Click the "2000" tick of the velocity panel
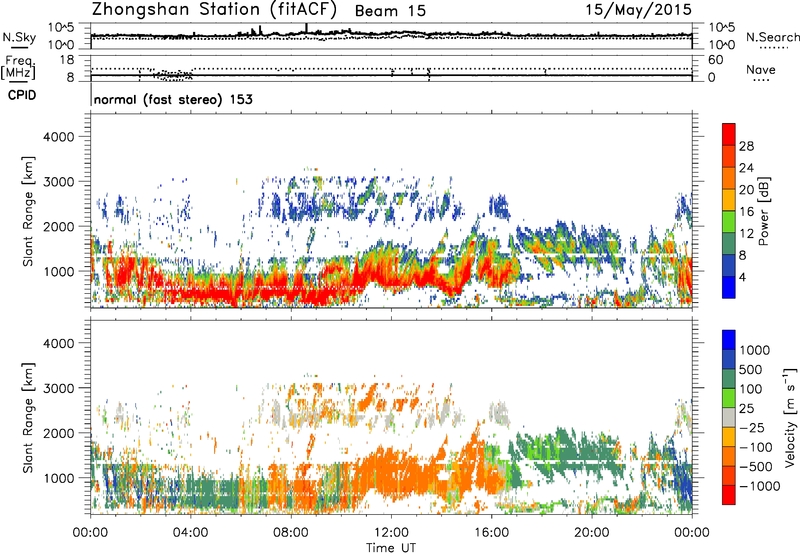The height and width of the screenshot is (554, 800). click(x=58, y=433)
